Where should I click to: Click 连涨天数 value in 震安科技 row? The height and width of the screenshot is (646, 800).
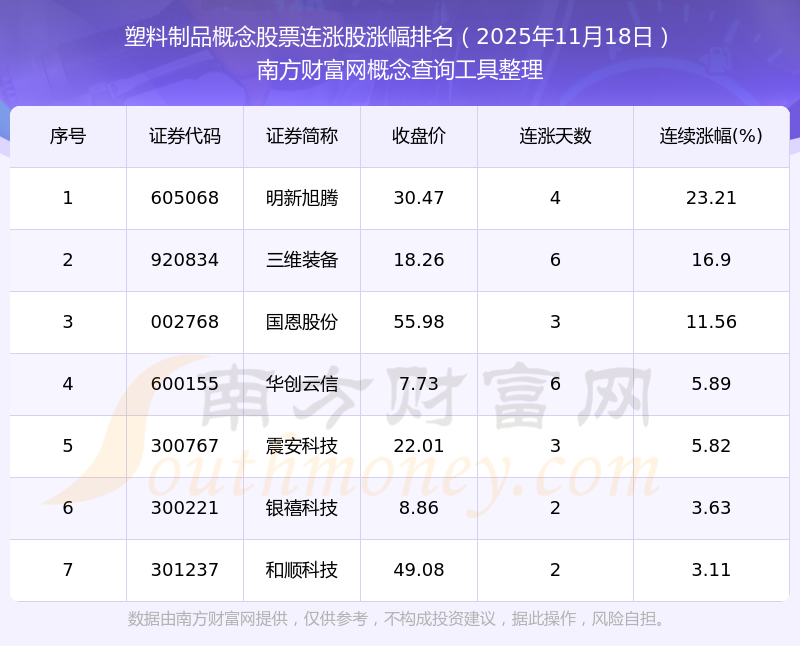click(555, 446)
